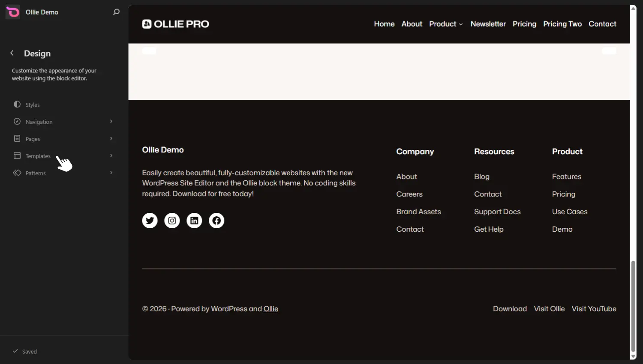Screen dimensions: 643x364
Task: Open the Facebook social icon
Action: (x=216, y=221)
